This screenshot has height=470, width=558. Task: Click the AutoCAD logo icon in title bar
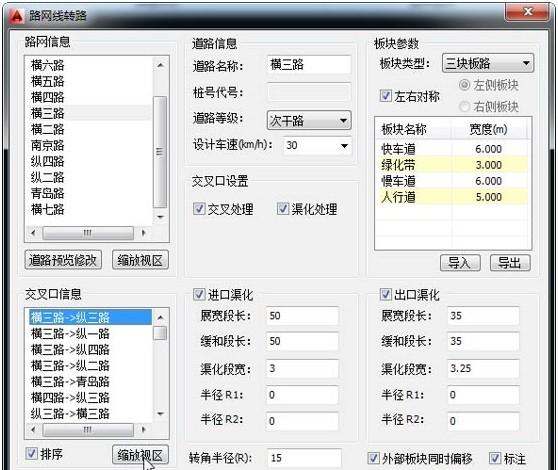point(16,16)
